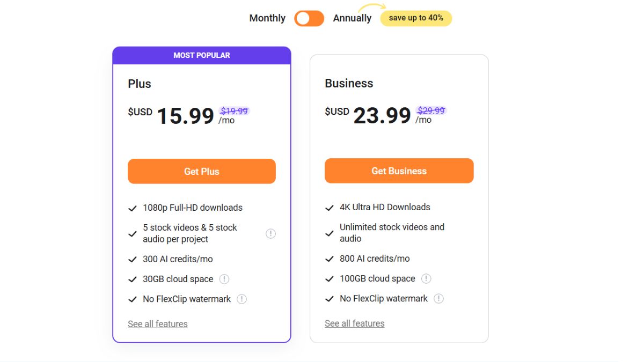Click checkmark next to 800 AI credits/mo
The image size is (644, 362).
(x=330, y=259)
